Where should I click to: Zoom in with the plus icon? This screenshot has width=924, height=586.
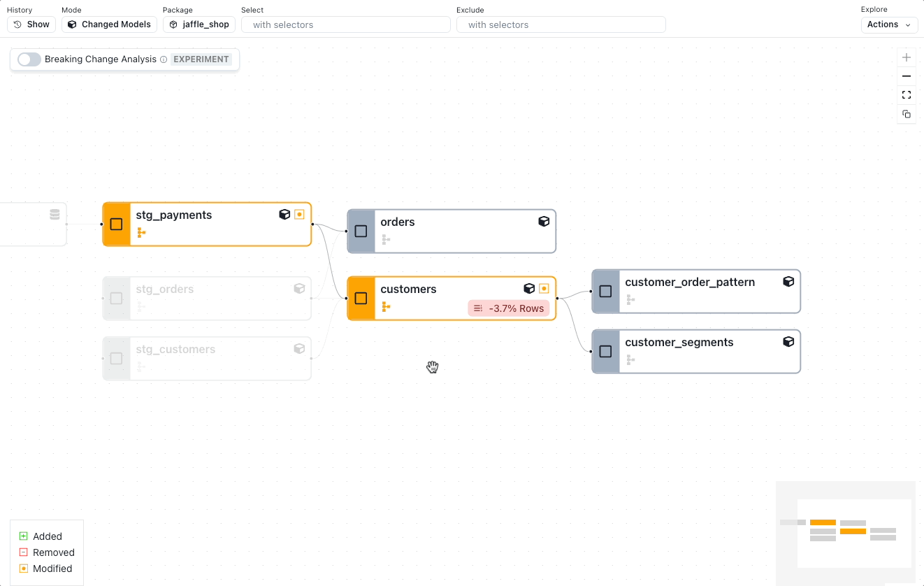(906, 57)
